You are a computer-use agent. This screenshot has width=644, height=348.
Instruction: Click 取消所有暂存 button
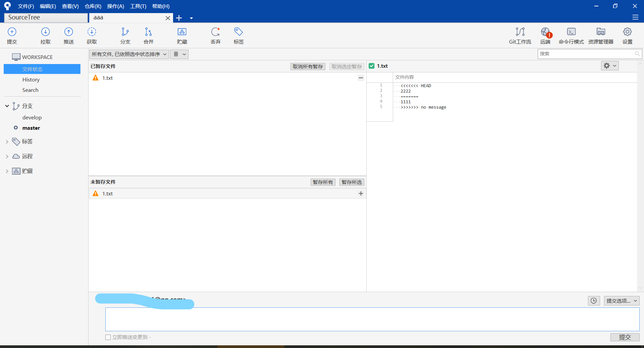(x=308, y=66)
